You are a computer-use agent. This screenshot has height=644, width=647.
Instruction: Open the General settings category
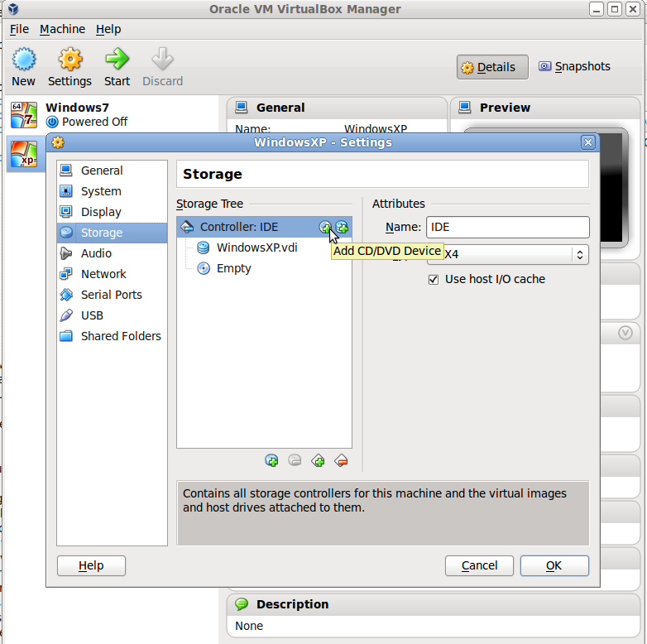click(112, 171)
